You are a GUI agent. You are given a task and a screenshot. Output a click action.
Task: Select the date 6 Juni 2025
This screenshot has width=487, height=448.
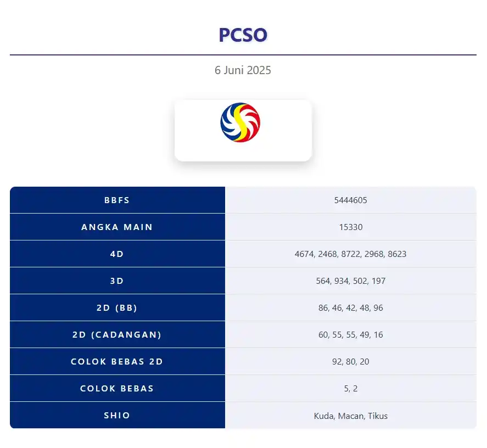coord(243,70)
